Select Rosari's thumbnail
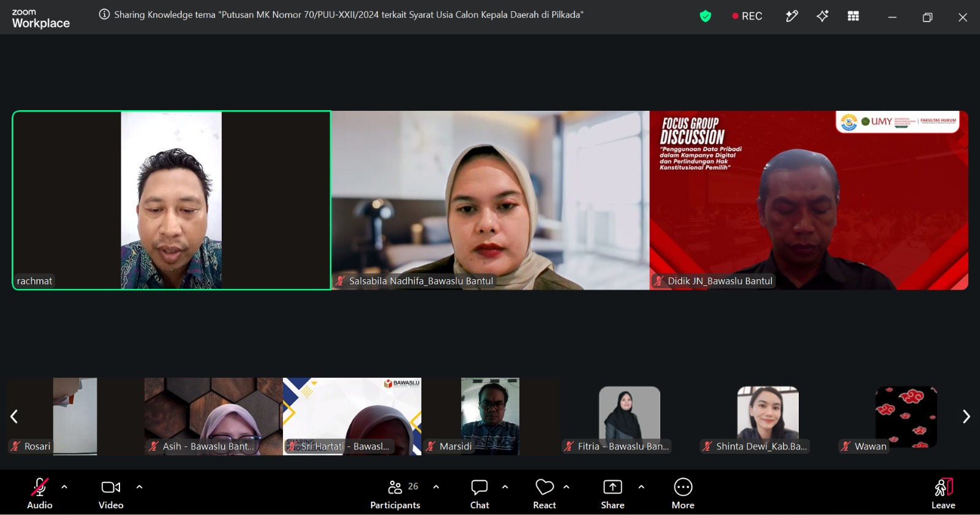This screenshot has width=980, height=515. [75, 416]
